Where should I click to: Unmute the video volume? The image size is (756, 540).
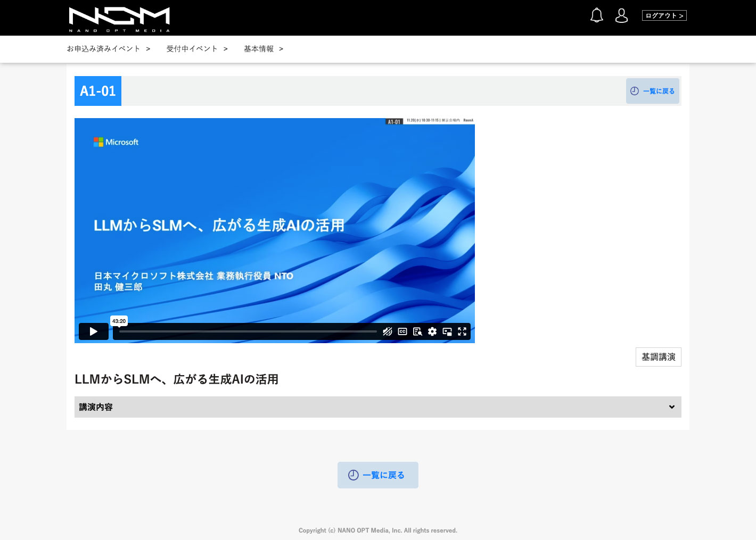coord(388,331)
